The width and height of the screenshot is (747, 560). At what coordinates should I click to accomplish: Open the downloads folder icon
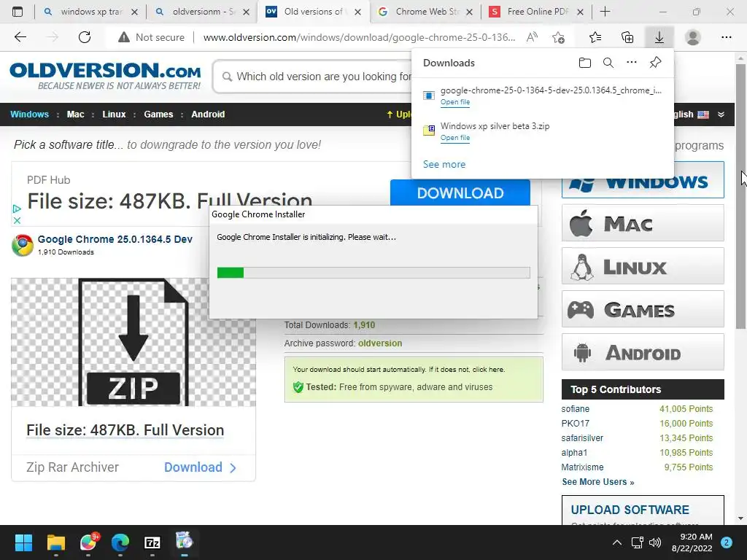[x=585, y=63]
